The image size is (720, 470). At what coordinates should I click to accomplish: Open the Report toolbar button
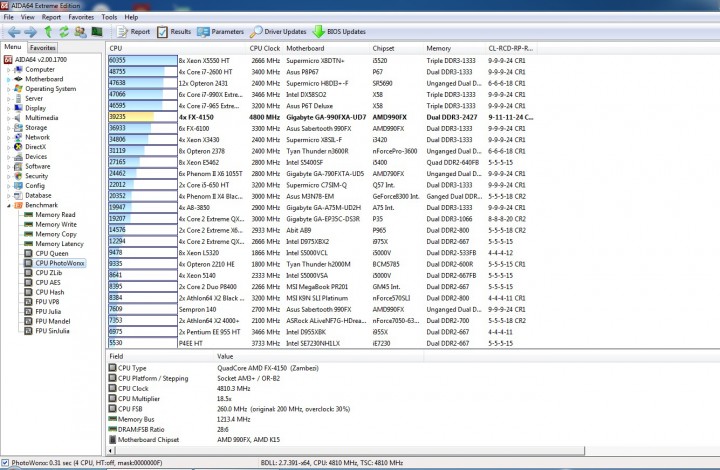point(134,32)
